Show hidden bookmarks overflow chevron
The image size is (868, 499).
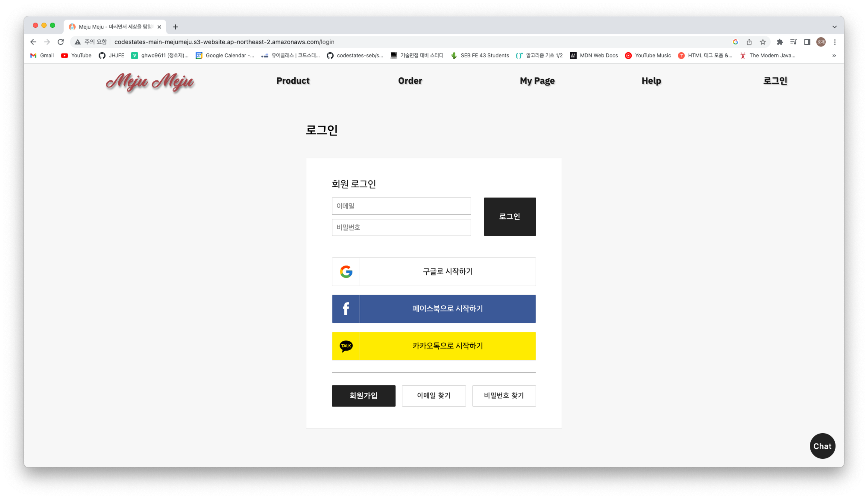point(834,56)
